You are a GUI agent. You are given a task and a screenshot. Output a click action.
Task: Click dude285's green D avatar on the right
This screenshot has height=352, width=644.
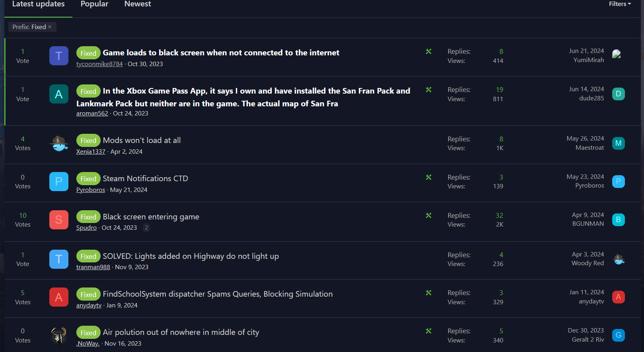(x=618, y=94)
